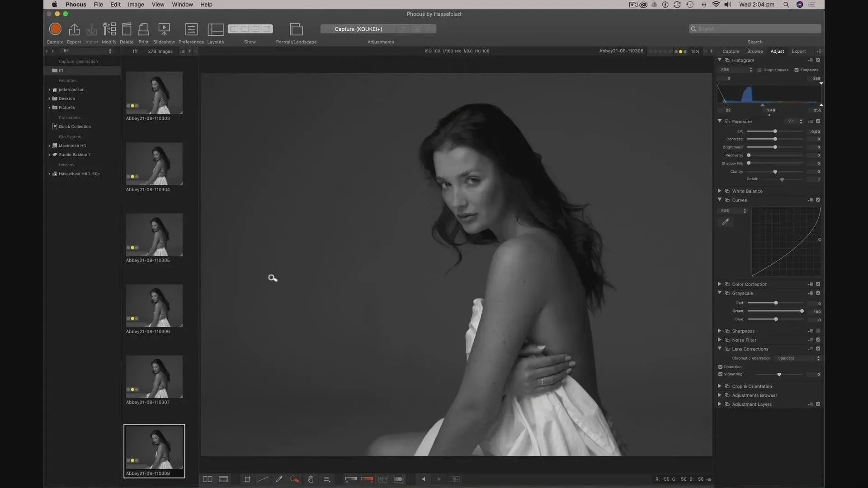
Task: Click the Capture (KOUKEI+) adjustments button
Action: tap(359, 29)
